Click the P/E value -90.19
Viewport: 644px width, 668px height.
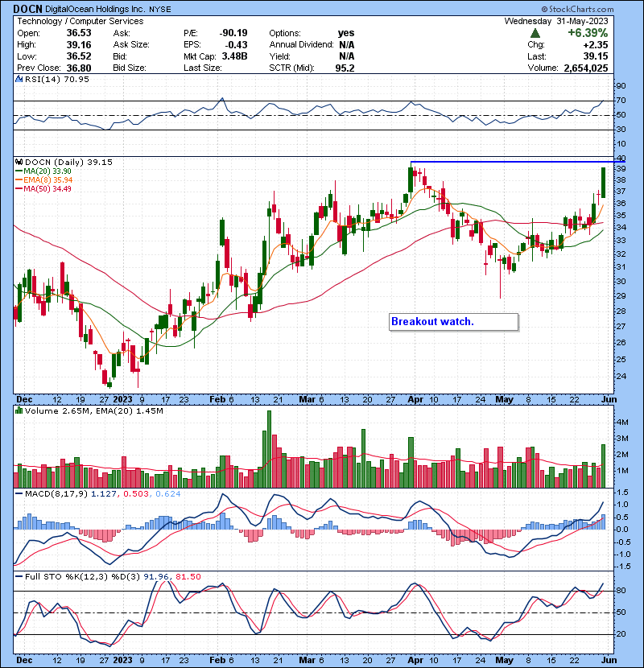pyautogui.click(x=233, y=33)
